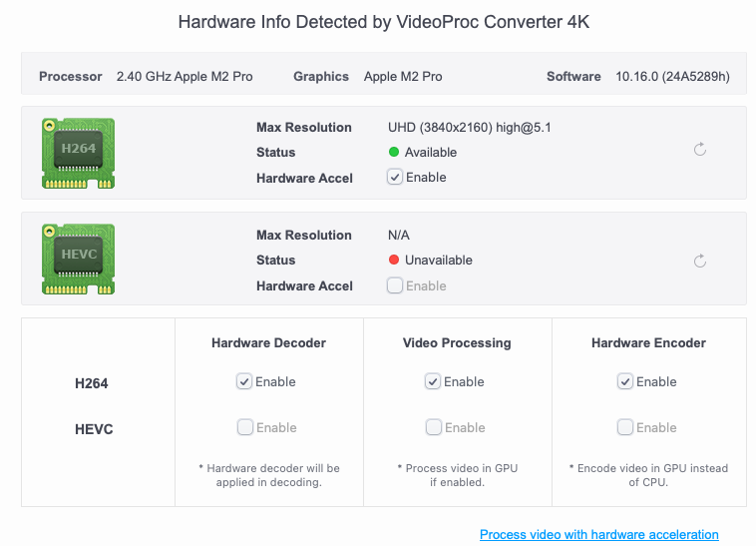The width and height of the screenshot is (756, 546).
Task: Click the HEVC chip icon
Action: (78, 259)
